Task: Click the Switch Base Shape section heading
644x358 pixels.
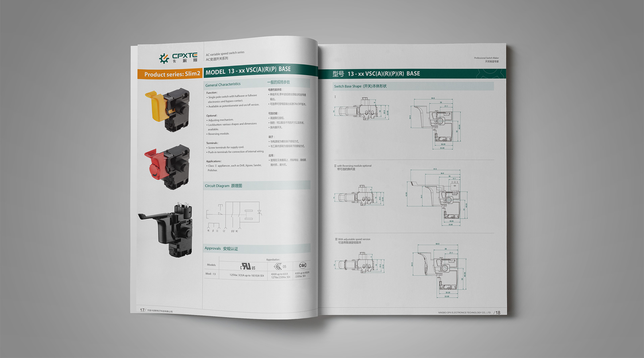Action: pos(360,86)
